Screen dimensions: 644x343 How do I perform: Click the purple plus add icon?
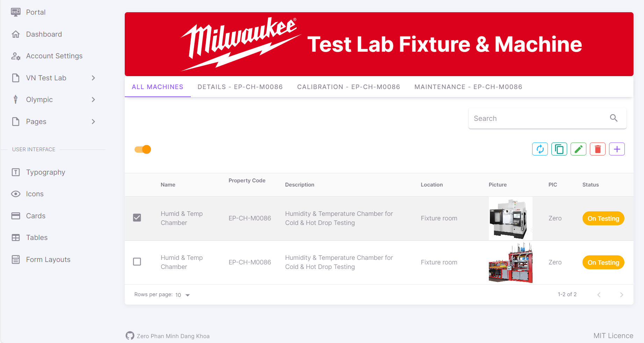(x=617, y=149)
